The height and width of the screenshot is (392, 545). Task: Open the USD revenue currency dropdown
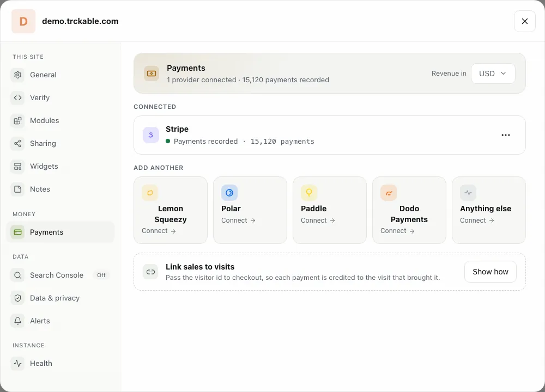click(493, 73)
